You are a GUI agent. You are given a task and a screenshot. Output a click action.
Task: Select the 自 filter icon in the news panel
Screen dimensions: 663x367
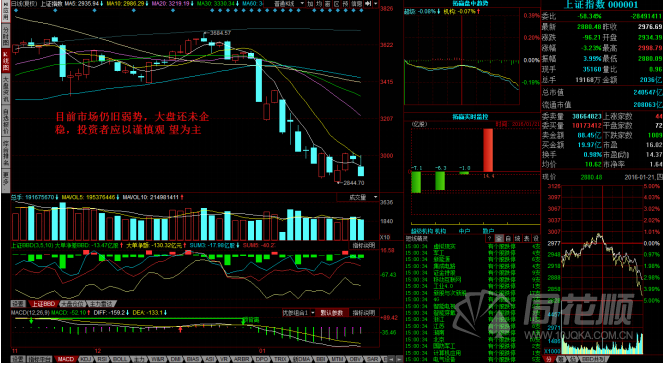pyautogui.click(x=508, y=238)
